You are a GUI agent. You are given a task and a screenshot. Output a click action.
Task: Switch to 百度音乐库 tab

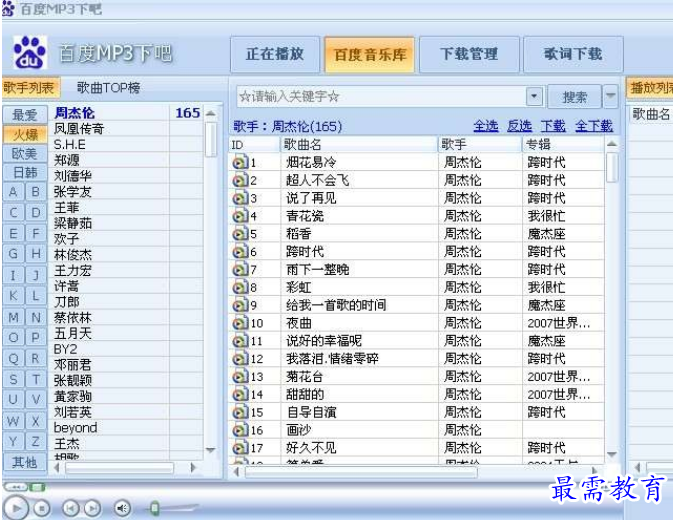coord(370,54)
